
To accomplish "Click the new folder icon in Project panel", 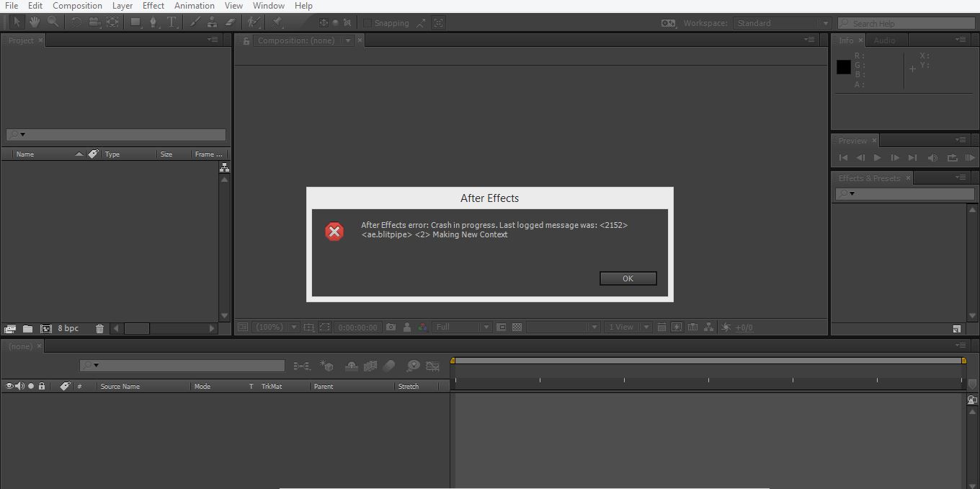I will 27,328.
